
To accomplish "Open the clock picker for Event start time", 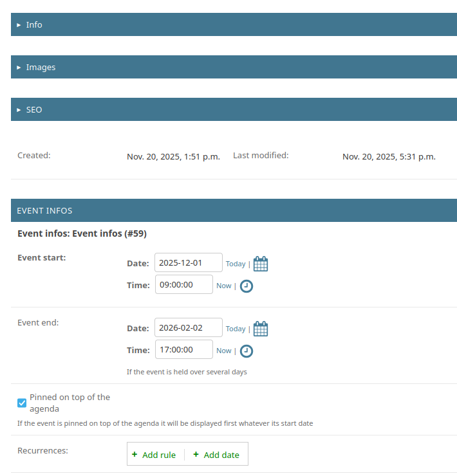I will (247, 286).
